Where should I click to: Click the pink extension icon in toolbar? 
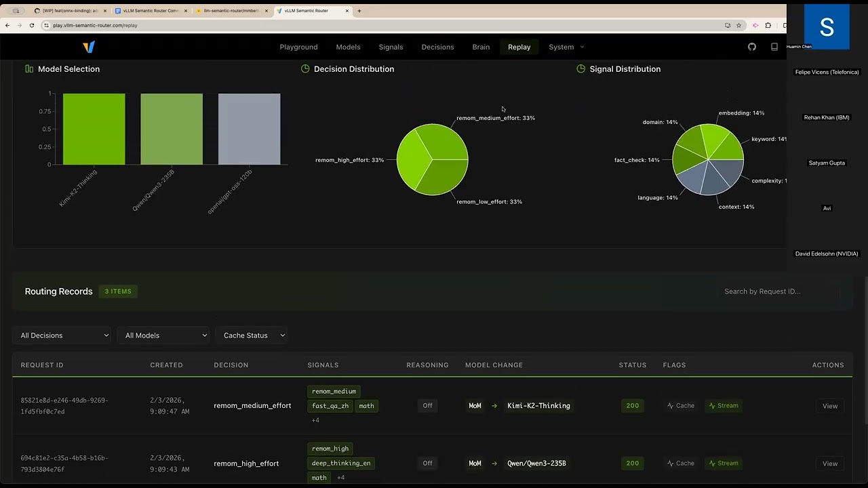755,25
